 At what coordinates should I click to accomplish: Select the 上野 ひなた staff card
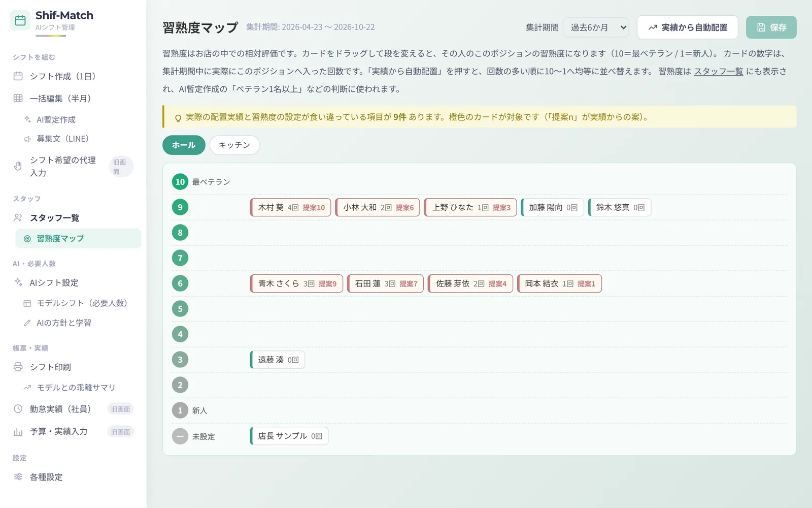click(470, 207)
